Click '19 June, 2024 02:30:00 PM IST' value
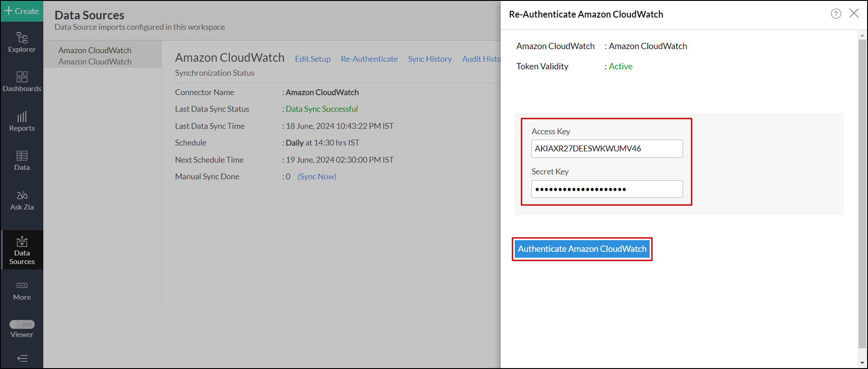This screenshot has height=369, width=868. pos(340,160)
